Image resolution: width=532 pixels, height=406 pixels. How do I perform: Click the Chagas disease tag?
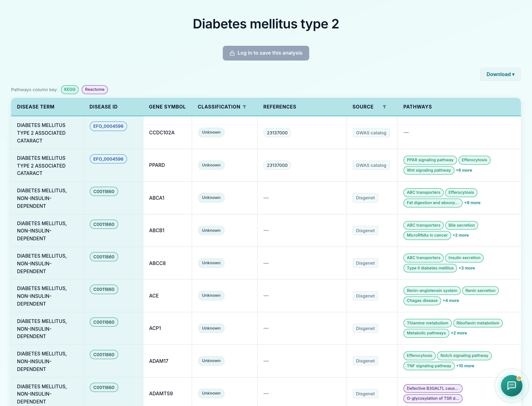click(x=422, y=300)
